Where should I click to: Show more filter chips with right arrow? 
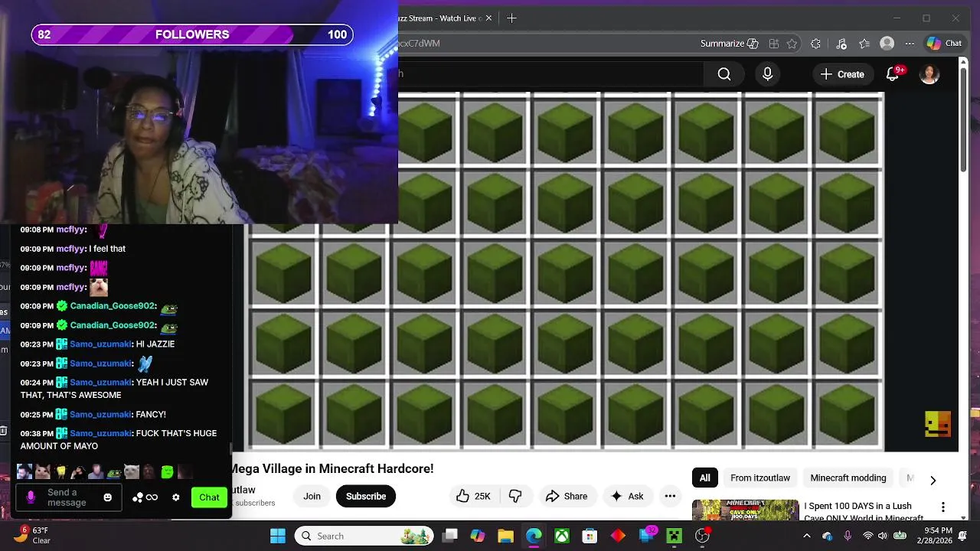(933, 480)
